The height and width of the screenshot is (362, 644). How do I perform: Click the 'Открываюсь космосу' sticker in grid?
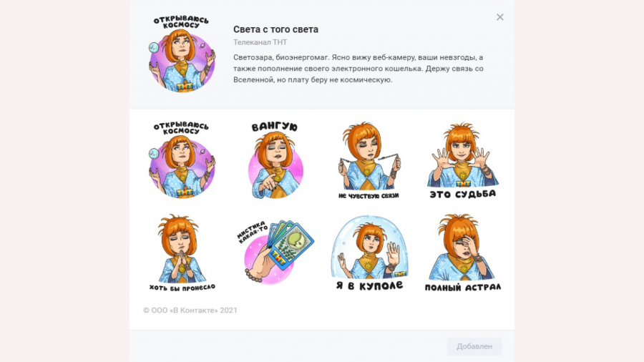[x=182, y=160]
